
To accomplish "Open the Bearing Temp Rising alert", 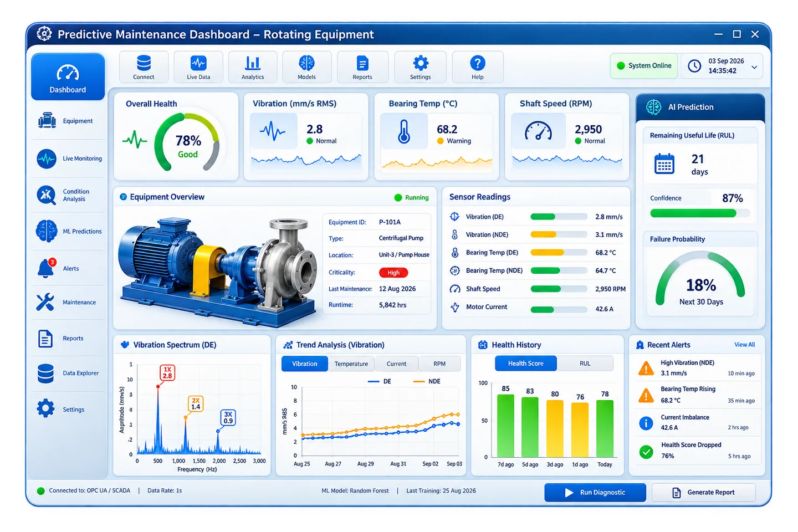I will pos(698,395).
